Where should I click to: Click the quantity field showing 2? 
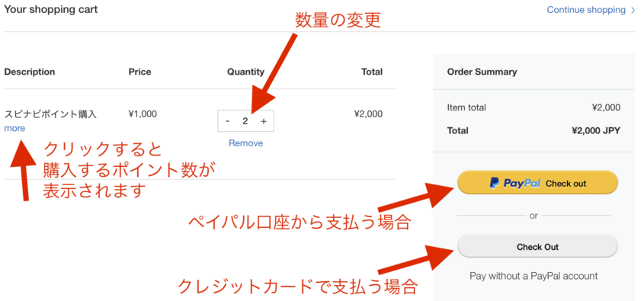click(245, 121)
